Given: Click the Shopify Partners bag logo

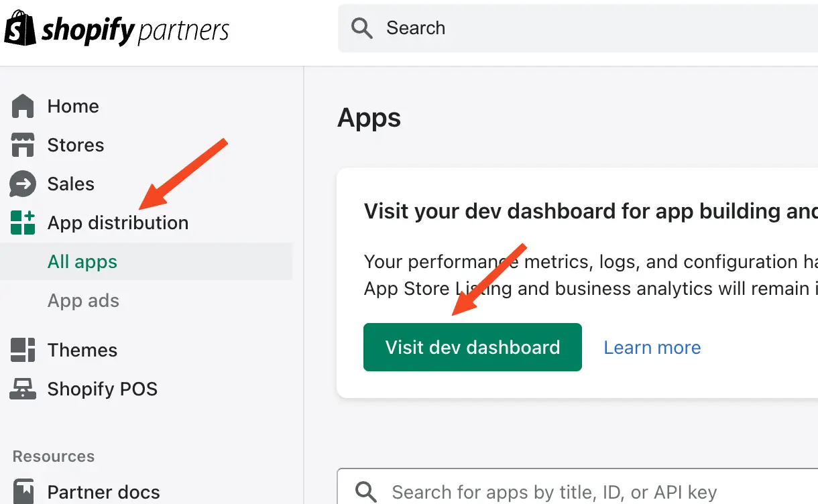Looking at the screenshot, I should coord(20,29).
